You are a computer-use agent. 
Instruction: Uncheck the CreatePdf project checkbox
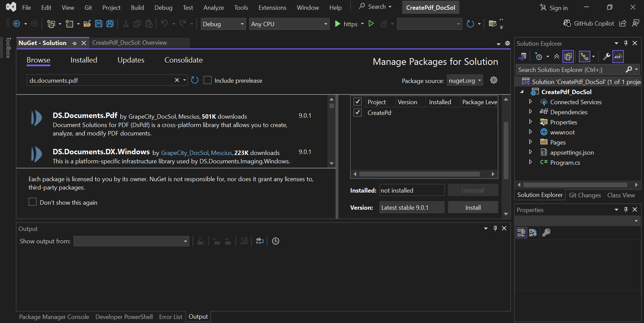358,113
